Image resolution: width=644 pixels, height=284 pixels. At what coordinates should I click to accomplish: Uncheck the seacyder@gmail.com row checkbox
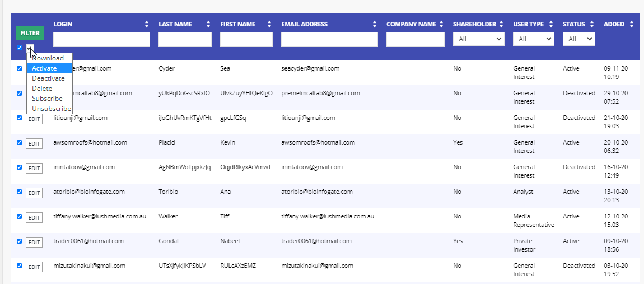pyautogui.click(x=19, y=69)
